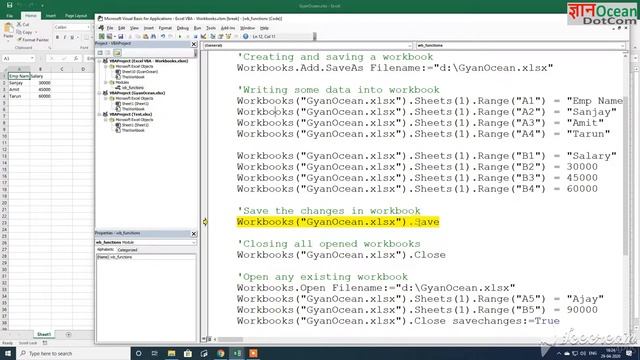Screen dimensions: 640x360
Task: Click Toggle Folders icon in Project pane
Action: pyautogui.click(x=117, y=53)
